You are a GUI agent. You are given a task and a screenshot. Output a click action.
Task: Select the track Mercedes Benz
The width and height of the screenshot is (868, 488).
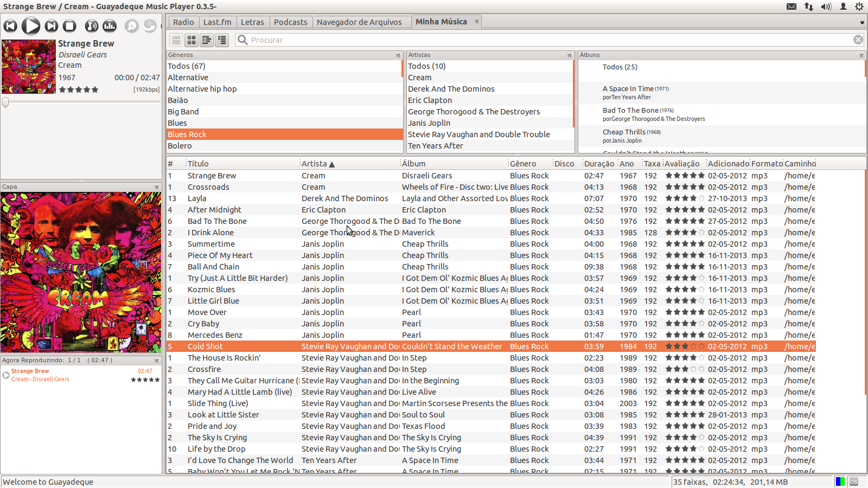[x=491, y=335]
